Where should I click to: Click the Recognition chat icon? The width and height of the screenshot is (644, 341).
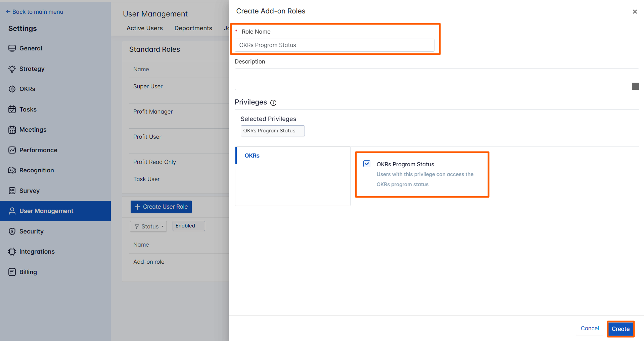pos(12,170)
